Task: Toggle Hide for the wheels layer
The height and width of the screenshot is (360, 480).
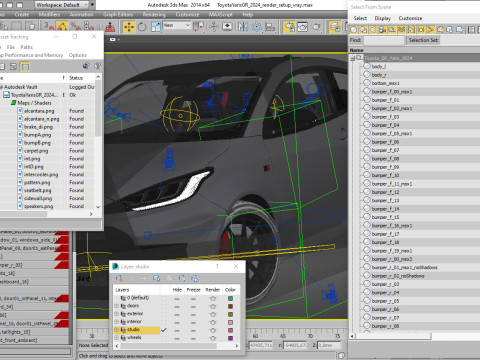Action: [x=177, y=338]
